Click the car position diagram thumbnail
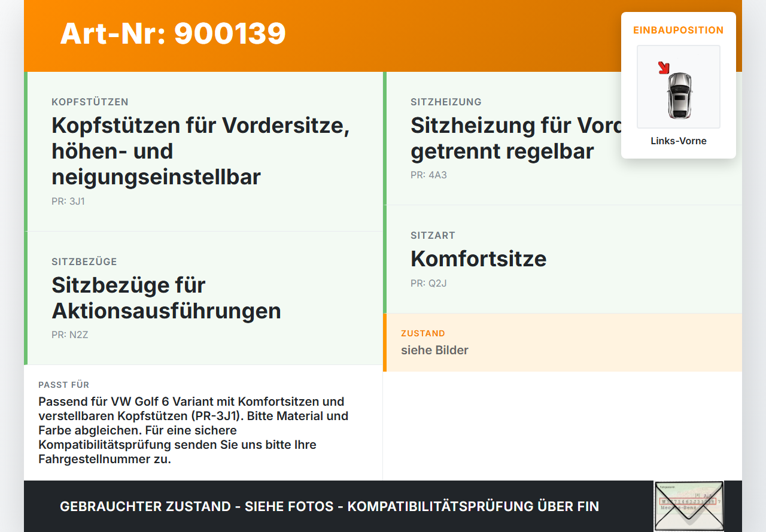Image resolution: width=766 pixels, height=532 pixels. point(679,87)
